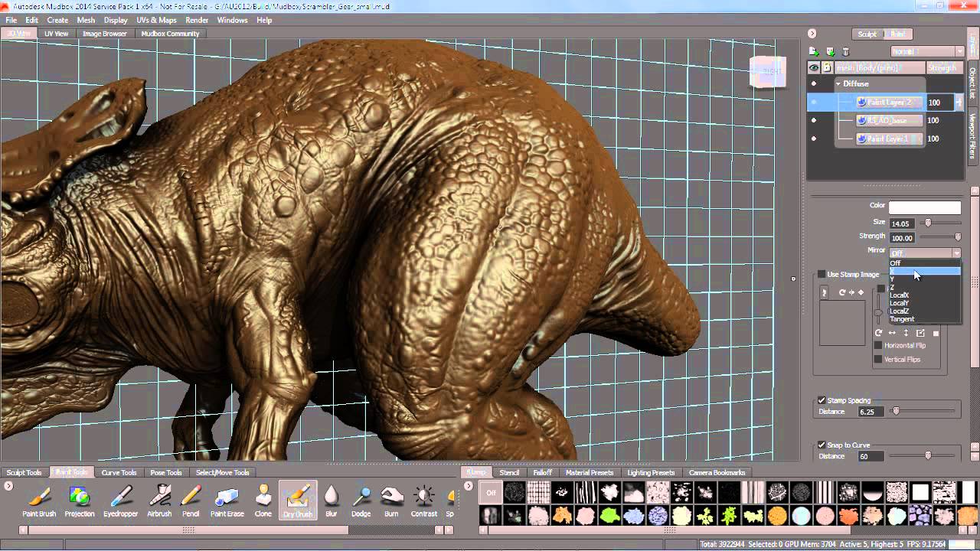Viewport: 980px width, 551px height.
Task: Click the Size slider
Action: point(939,223)
